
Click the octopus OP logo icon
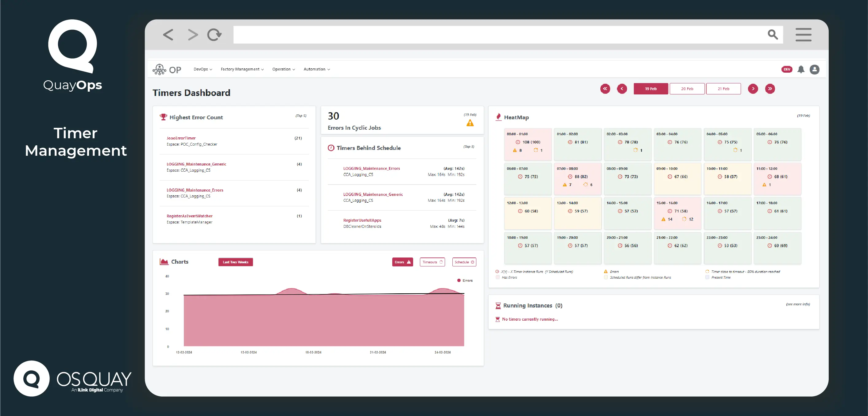[160, 69]
